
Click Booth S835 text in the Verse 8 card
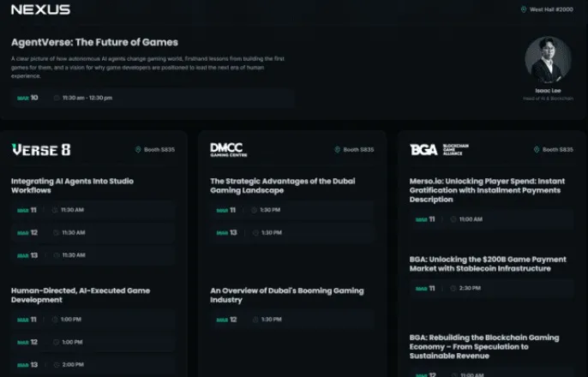click(x=159, y=150)
